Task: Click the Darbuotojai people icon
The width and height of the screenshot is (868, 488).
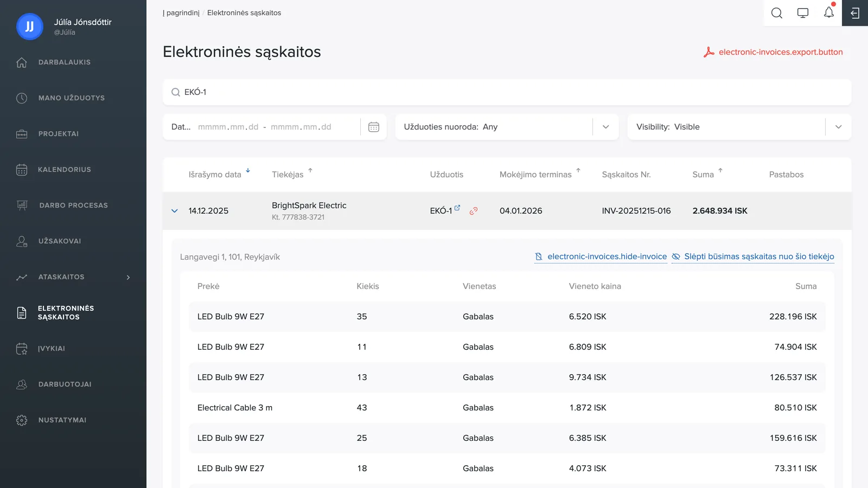Action: point(22,384)
